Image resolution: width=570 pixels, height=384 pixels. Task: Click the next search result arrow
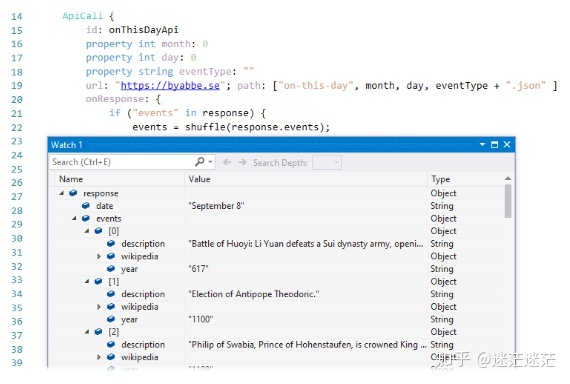(242, 162)
